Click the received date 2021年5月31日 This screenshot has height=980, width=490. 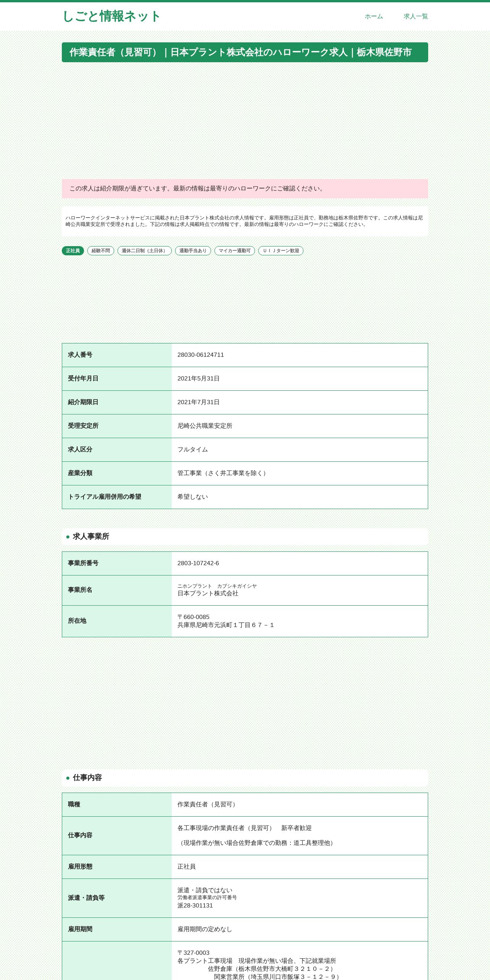pos(198,379)
